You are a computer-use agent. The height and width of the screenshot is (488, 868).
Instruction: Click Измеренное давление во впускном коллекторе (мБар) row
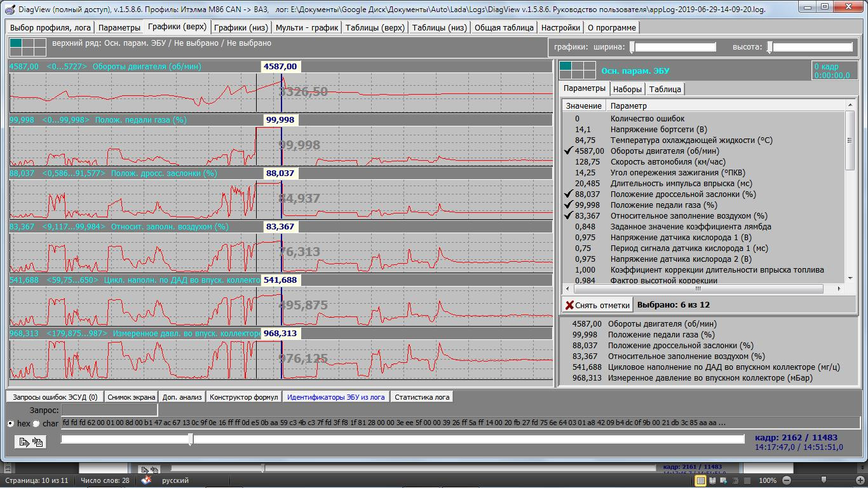[709, 378]
